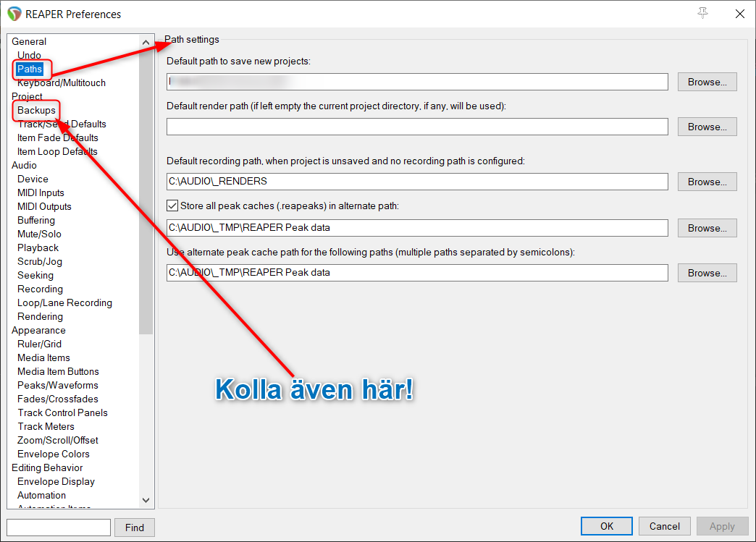Select Envelope Colors in the list
This screenshot has width=756, height=542.
54,454
